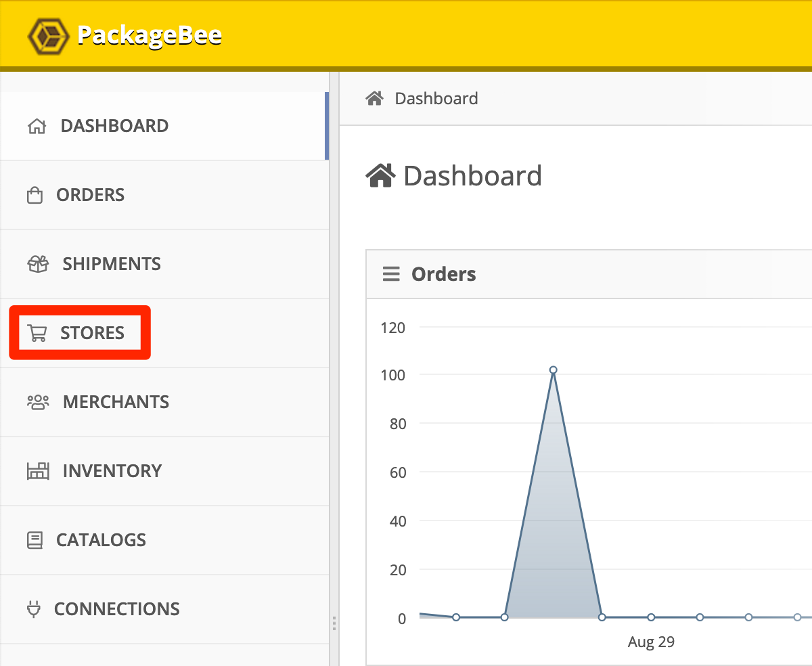Image resolution: width=812 pixels, height=666 pixels.
Task: Click the Shipments box icon
Action: point(38,264)
